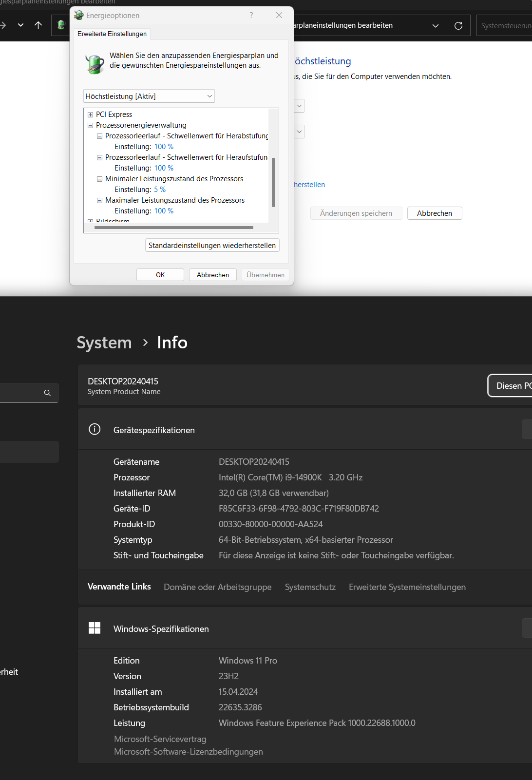Click the Übernehmen button
This screenshot has width=532, height=780.
pos(266,275)
